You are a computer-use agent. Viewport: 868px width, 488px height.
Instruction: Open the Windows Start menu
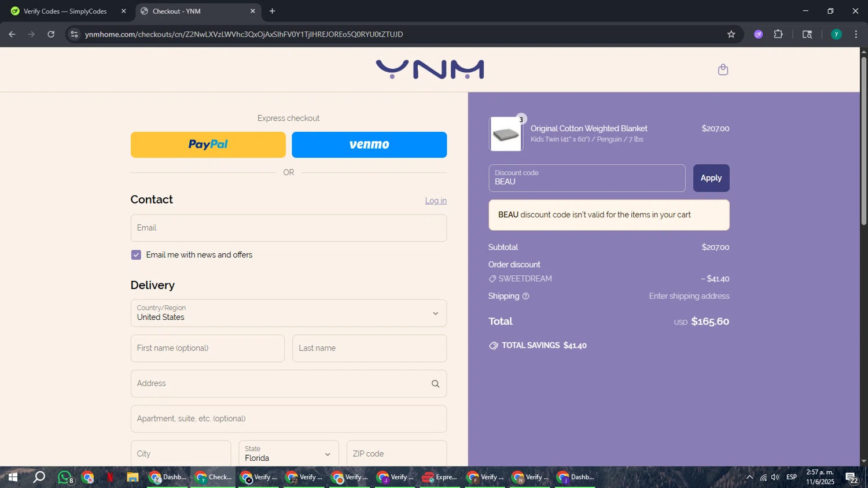12,477
